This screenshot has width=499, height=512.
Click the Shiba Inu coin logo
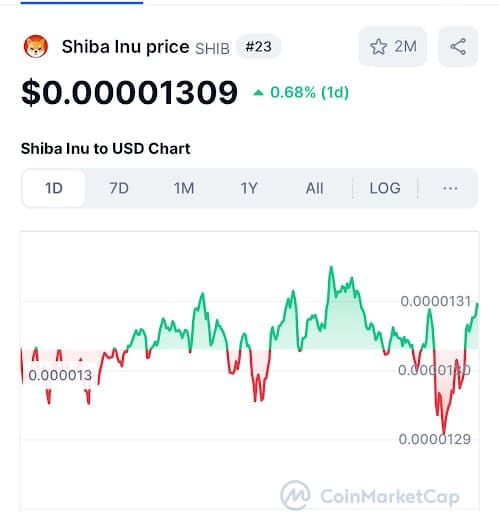[36, 46]
